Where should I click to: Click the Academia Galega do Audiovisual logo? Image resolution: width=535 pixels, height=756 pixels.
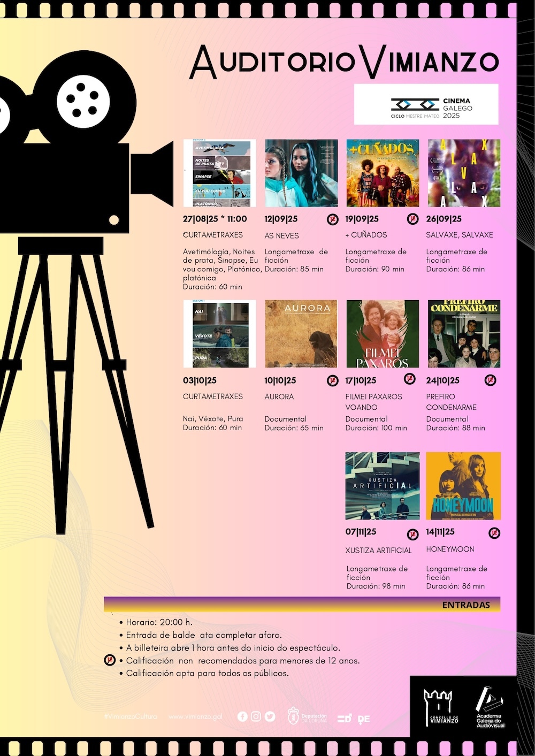point(491,707)
